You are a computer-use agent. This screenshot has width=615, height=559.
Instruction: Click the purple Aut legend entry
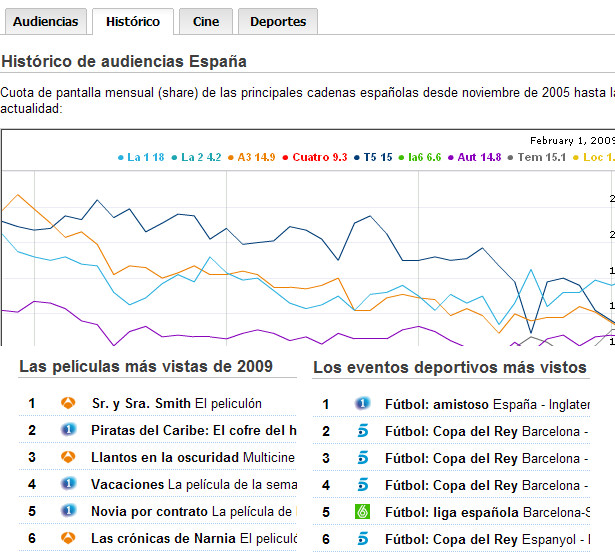478,157
